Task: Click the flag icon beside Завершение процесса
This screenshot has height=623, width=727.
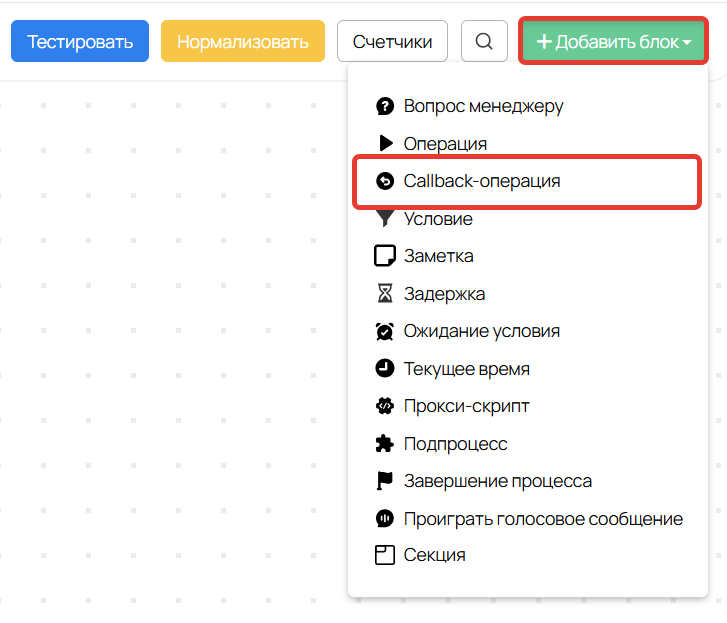Action: (385, 481)
